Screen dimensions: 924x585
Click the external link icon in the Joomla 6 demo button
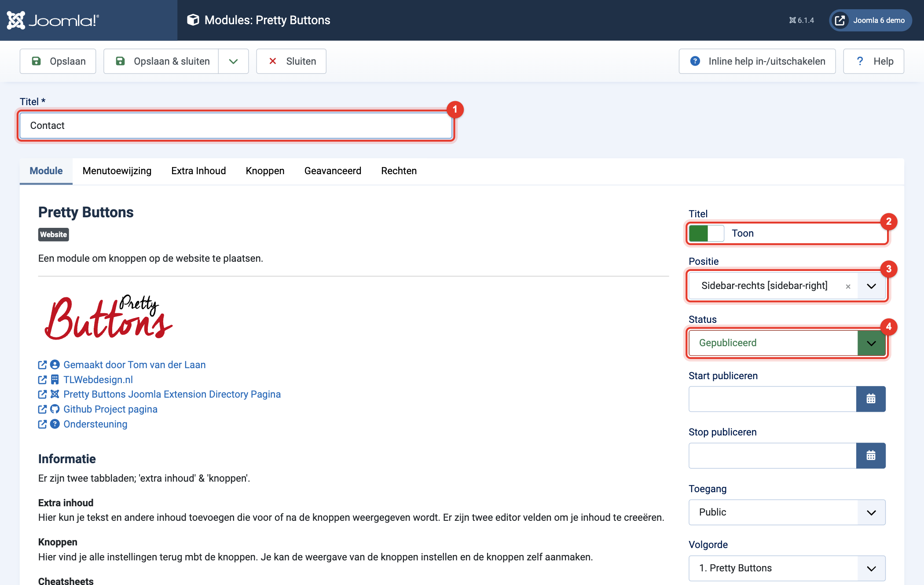pyautogui.click(x=840, y=20)
